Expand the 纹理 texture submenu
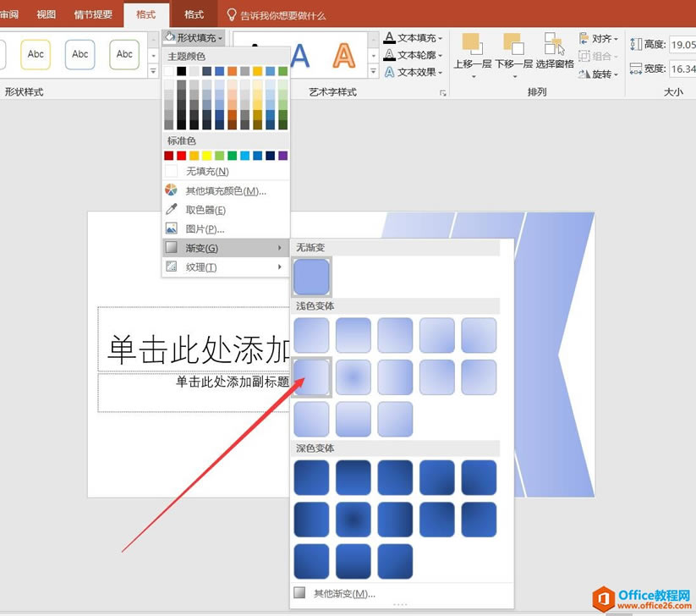The width and height of the screenshot is (696, 616). [x=200, y=267]
